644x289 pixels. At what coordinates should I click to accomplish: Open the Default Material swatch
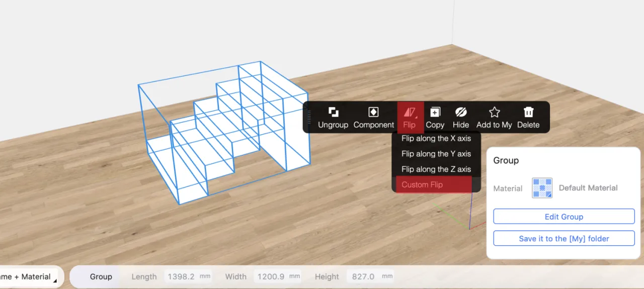tap(542, 188)
